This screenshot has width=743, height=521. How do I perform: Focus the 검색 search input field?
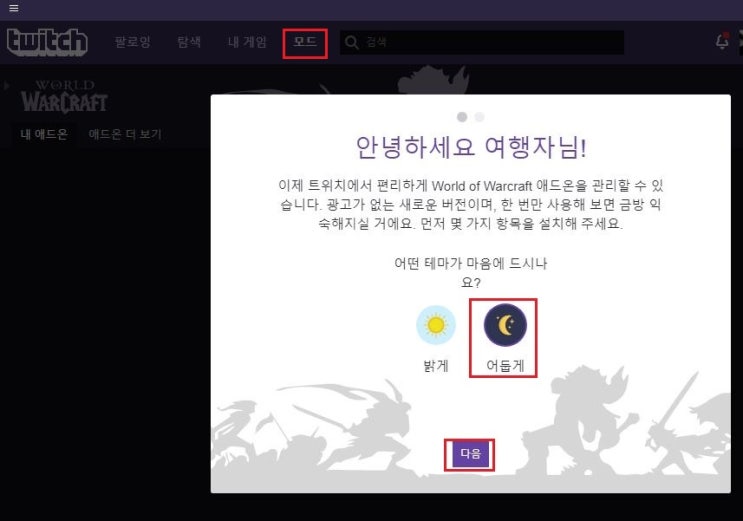[x=481, y=42]
